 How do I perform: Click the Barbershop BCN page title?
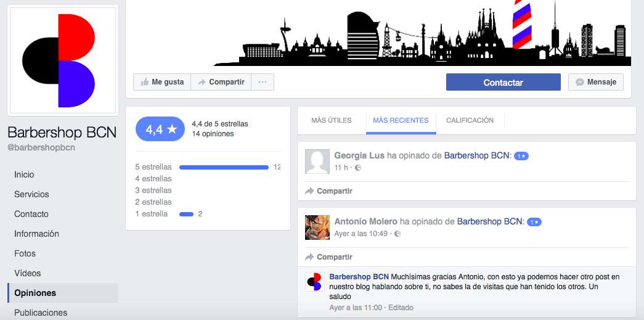click(62, 133)
